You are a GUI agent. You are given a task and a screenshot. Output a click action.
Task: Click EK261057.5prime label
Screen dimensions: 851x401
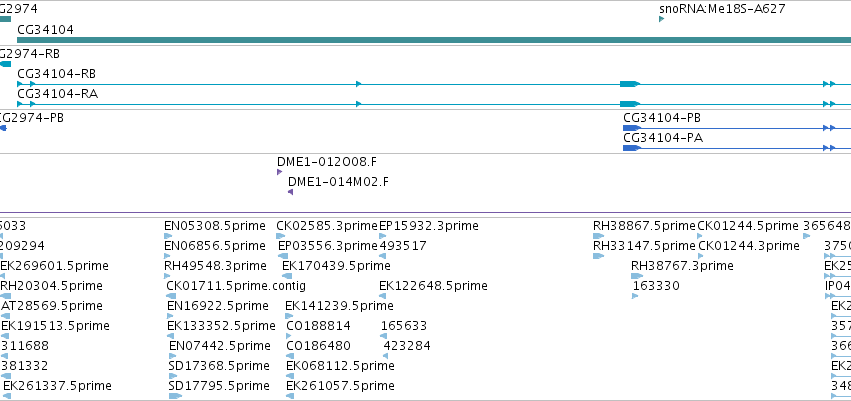click(x=340, y=386)
